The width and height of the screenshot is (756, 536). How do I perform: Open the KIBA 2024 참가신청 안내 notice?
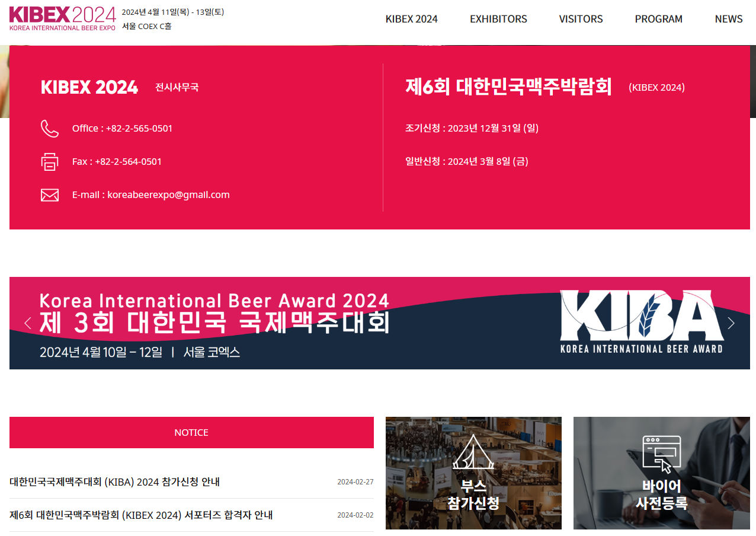114,482
